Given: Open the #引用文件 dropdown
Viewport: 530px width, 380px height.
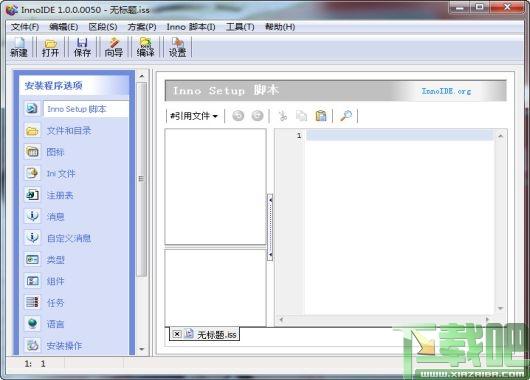Looking at the screenshot, I should [194, 116].
